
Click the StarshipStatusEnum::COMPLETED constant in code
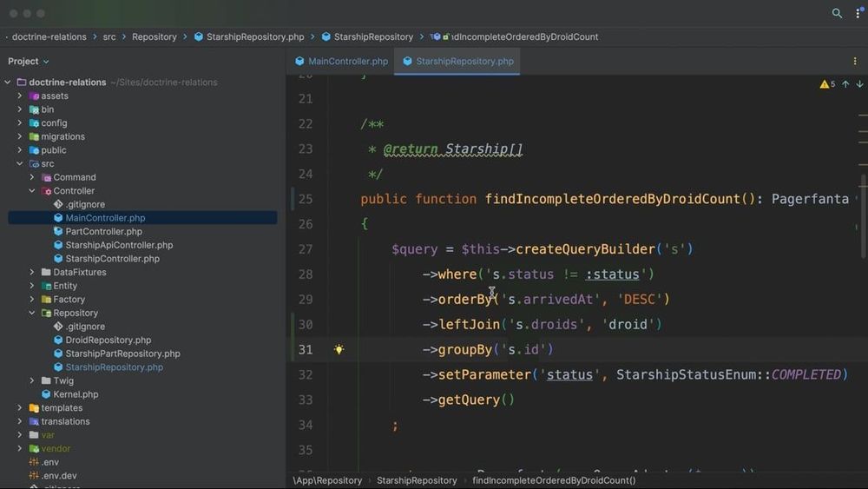click(728, 375)
